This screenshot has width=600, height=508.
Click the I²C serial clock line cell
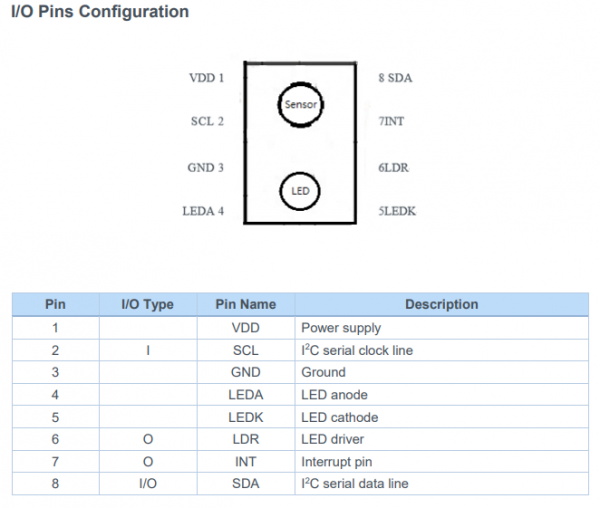click(357, 350)
